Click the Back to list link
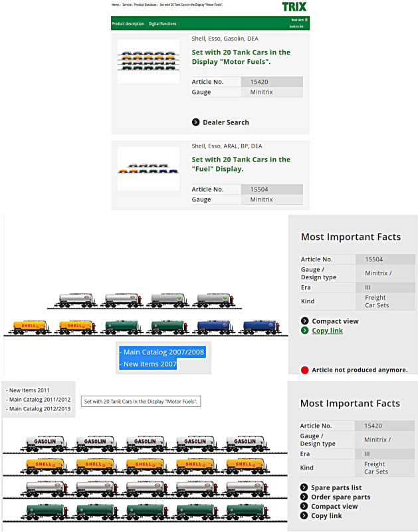Viewport: 418px width, 532px height. click(x=296, y=27)
